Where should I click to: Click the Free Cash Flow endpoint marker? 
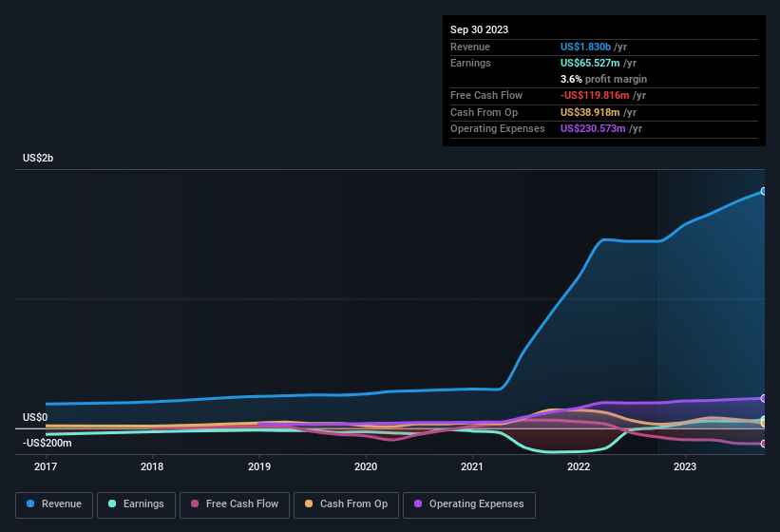[764, 444]
